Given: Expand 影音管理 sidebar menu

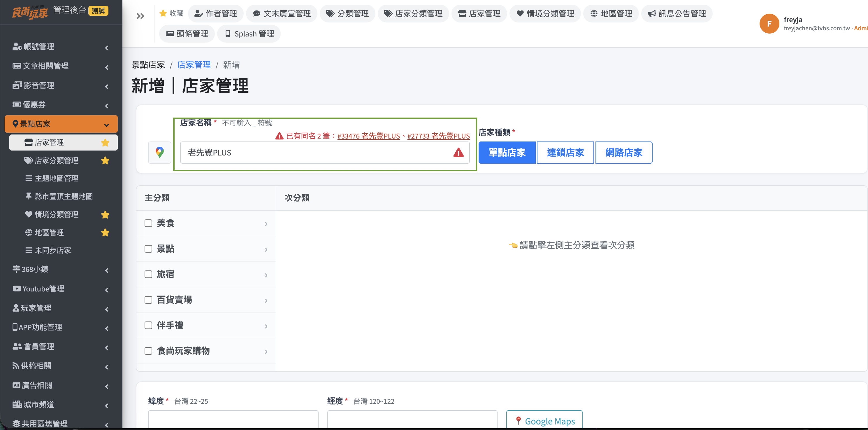Looking at the screenshot, I should [61, 85].
